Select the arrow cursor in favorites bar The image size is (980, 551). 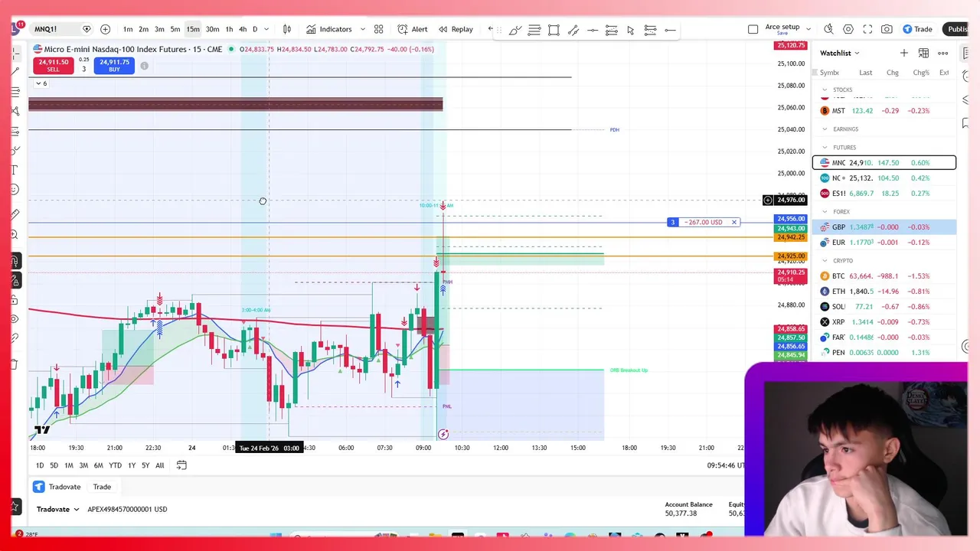[630, 30]
